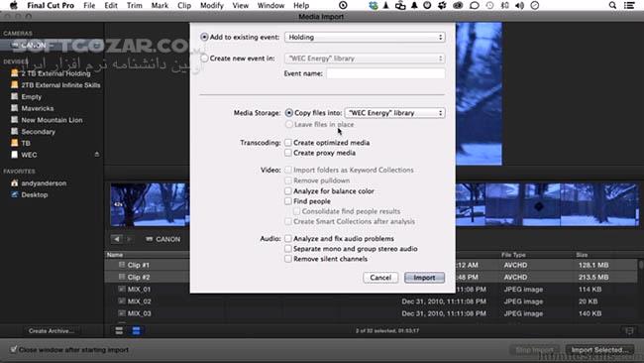Open the Edit menu
Viewport: 644px width, 363px height.
(x=111, y=5)
